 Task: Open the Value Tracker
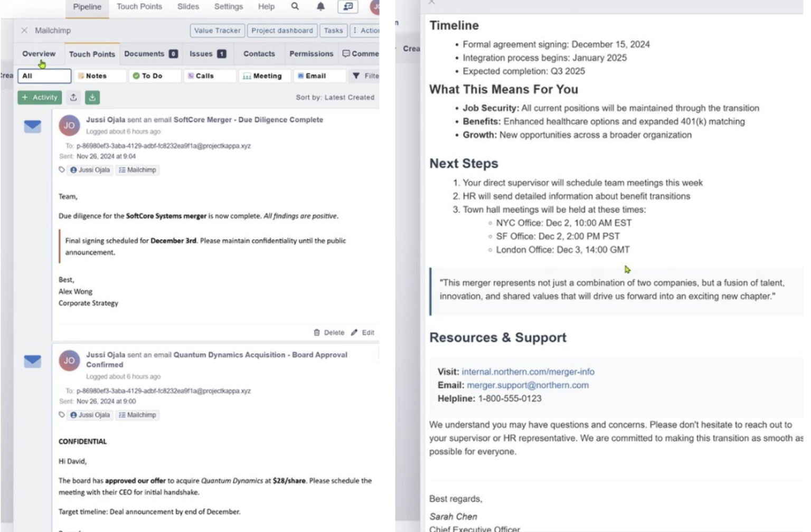click(x=218, y=31)
